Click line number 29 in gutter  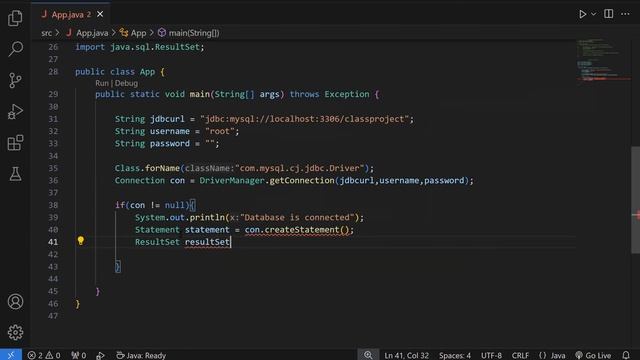pos(53,94)
